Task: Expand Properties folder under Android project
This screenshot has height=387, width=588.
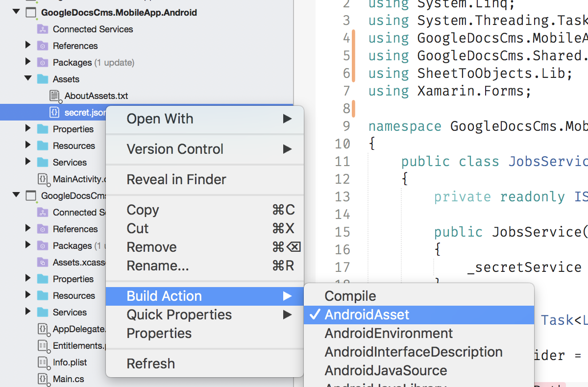Action: [28, 129]
